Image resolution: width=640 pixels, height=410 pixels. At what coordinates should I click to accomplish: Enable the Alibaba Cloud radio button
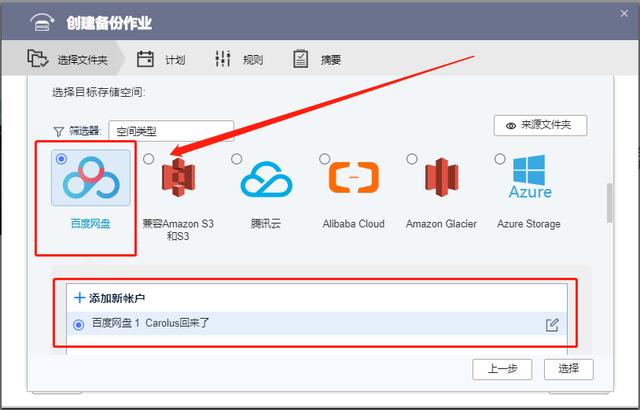pyautogui.click(x=324, y=159)
